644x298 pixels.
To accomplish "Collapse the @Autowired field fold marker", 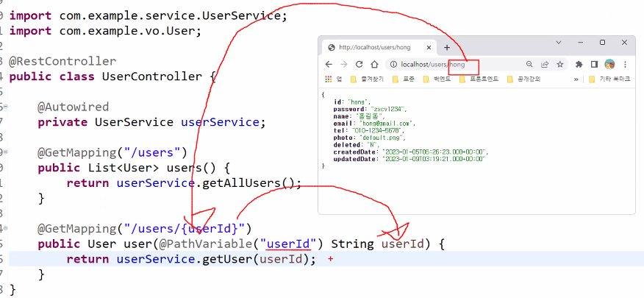I will coord(5,107).
